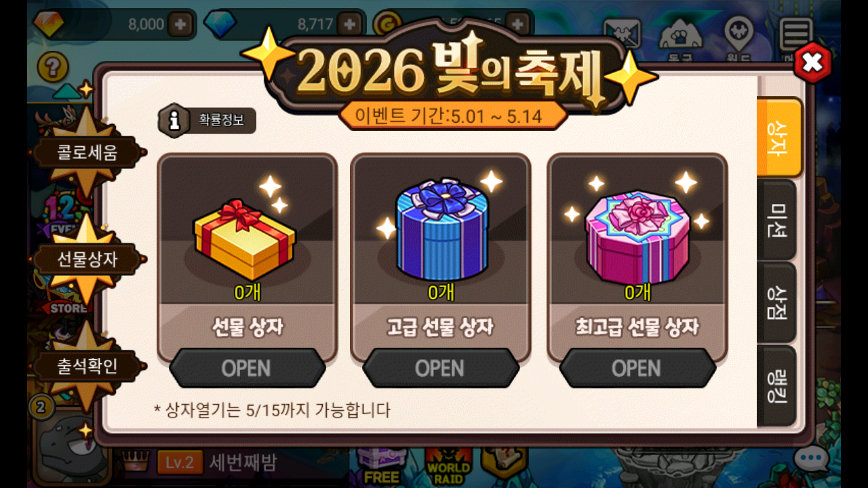Add blue diamonds using the plus icon
The height and width of the screenshot is (488, 868).
point(350,24)
